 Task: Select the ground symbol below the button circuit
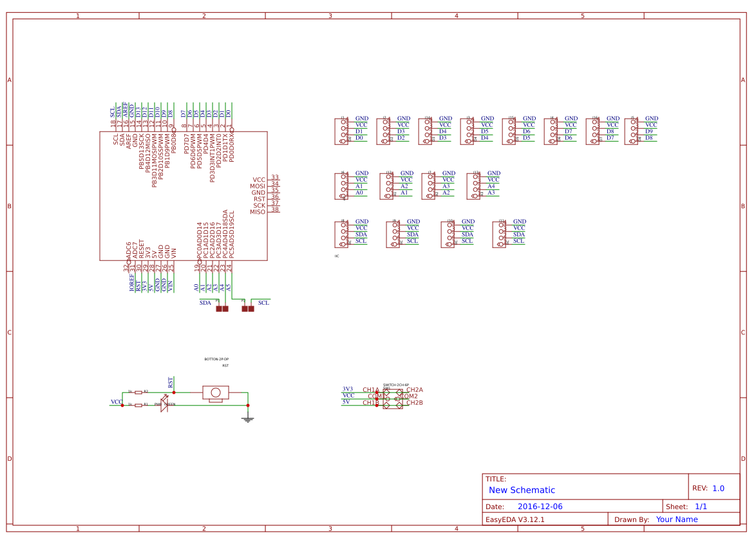248,418
